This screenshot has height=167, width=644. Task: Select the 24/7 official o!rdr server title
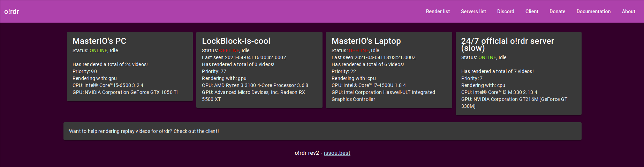pos(507,44)
